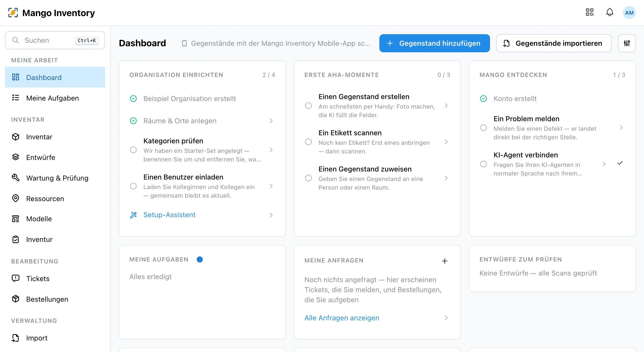Click the plus icon in Meine Anfragen
This screenshot has height=352, width=644.
(445, 261)
